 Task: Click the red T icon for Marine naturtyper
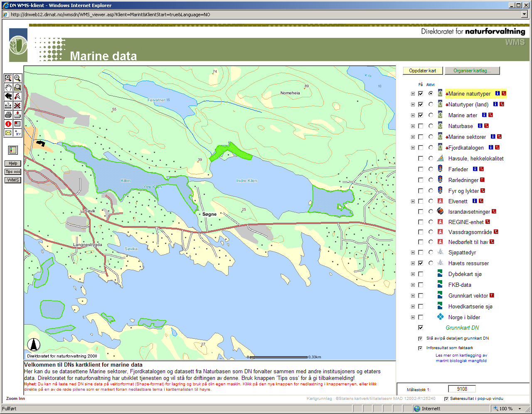tap(504, 94)
